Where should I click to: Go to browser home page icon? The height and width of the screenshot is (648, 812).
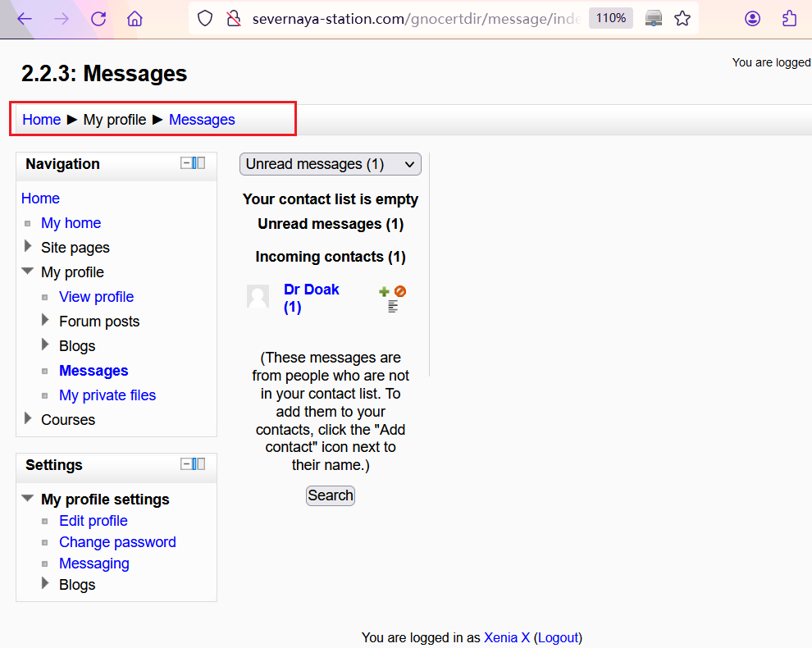tap(135, 19)
